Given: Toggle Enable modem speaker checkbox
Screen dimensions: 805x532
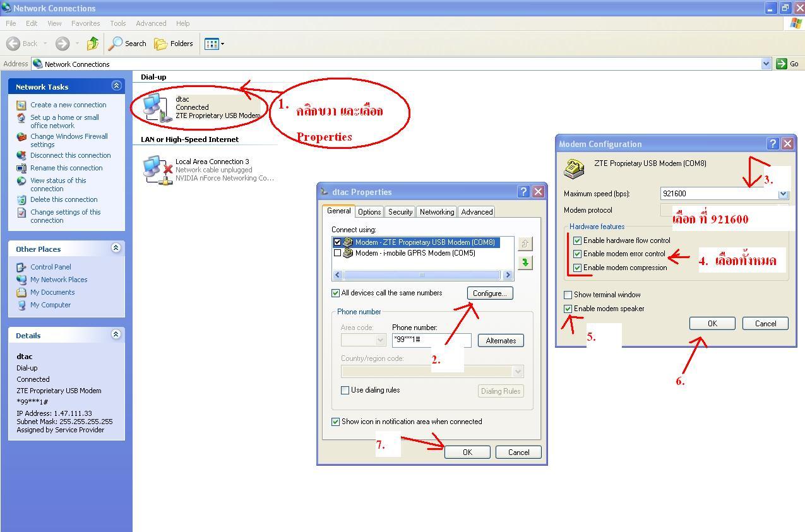Looking at the screenshot, I should pyautogui.click(x=568, y=309).
